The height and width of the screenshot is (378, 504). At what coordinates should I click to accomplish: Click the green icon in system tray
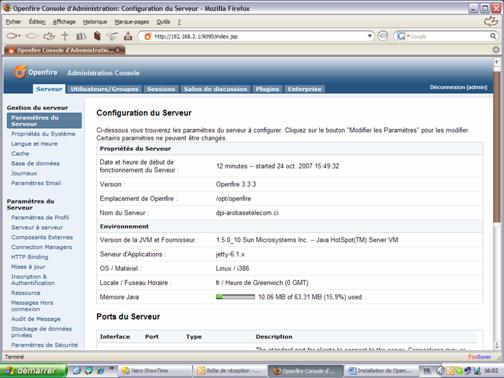(459, 371)
